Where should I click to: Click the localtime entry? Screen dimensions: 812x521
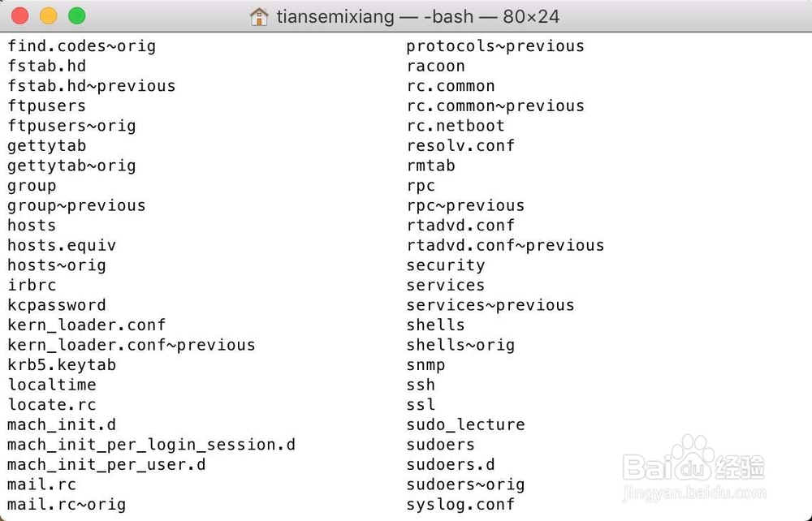(52, 385)
